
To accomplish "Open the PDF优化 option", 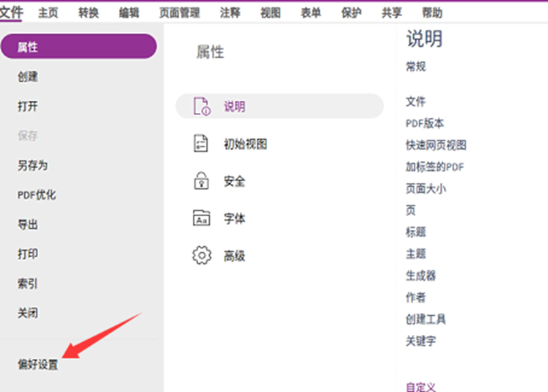I will pos(37,195).
